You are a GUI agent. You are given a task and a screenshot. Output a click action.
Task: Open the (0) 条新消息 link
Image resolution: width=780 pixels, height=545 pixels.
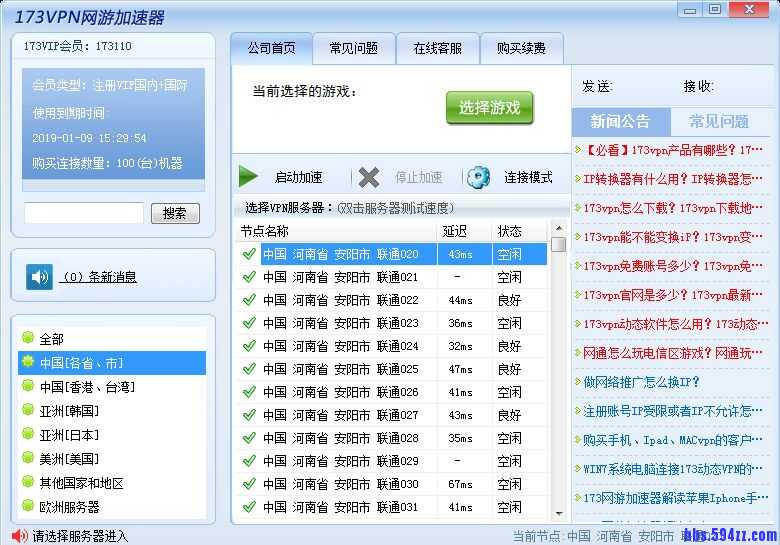tap(99, 277)
